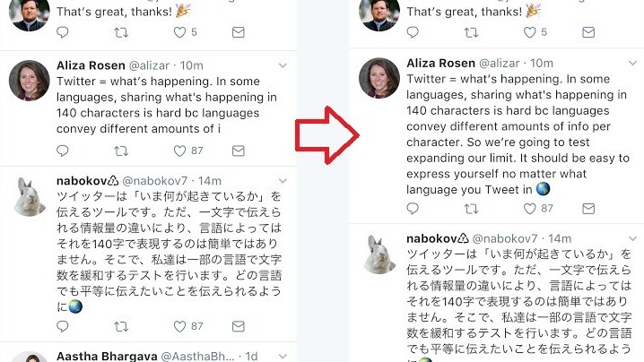This screenshot has width=644, height=362.
Task: Click nabokov's rabbit avatar in left panel
Action: point(29,197)
